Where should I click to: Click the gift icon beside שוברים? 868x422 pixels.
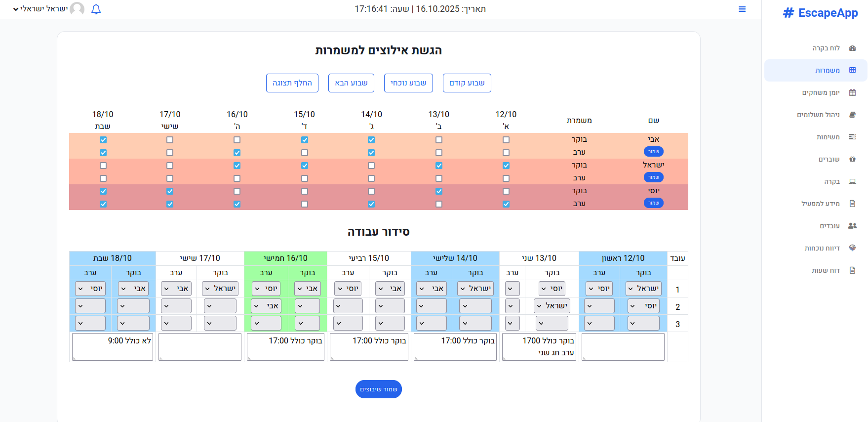click(x=852, y=159)
